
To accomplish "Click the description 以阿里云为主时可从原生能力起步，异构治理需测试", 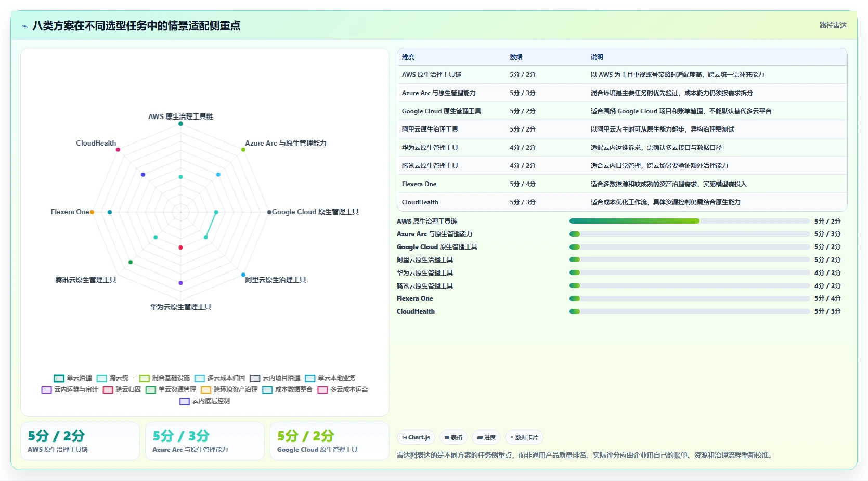I will click(x=663, y=129).
